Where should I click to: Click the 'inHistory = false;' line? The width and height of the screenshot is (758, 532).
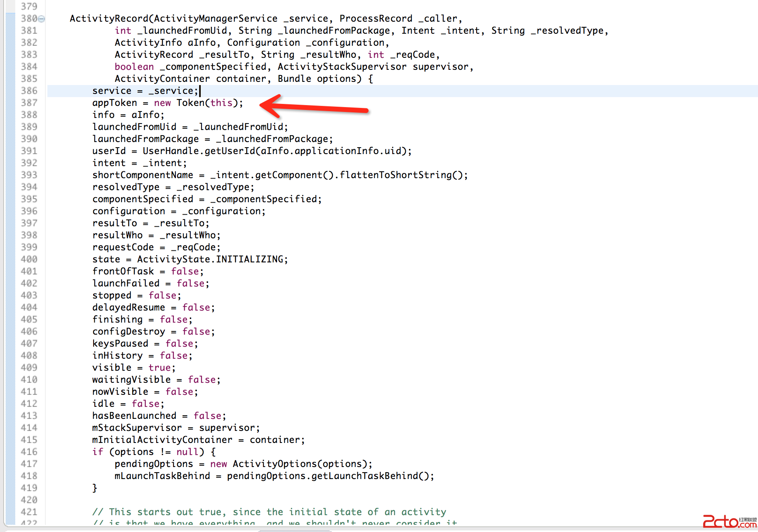tap(143, 355)
